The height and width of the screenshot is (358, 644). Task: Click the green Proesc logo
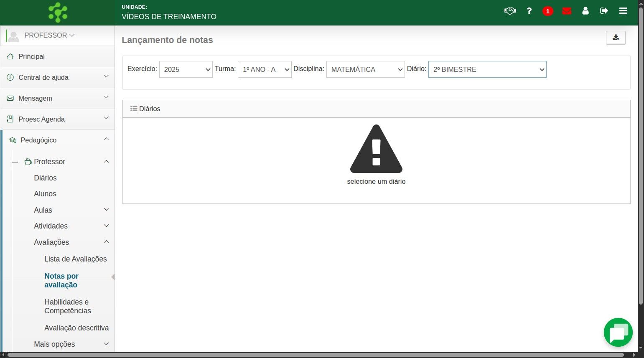tap(58, 13)
